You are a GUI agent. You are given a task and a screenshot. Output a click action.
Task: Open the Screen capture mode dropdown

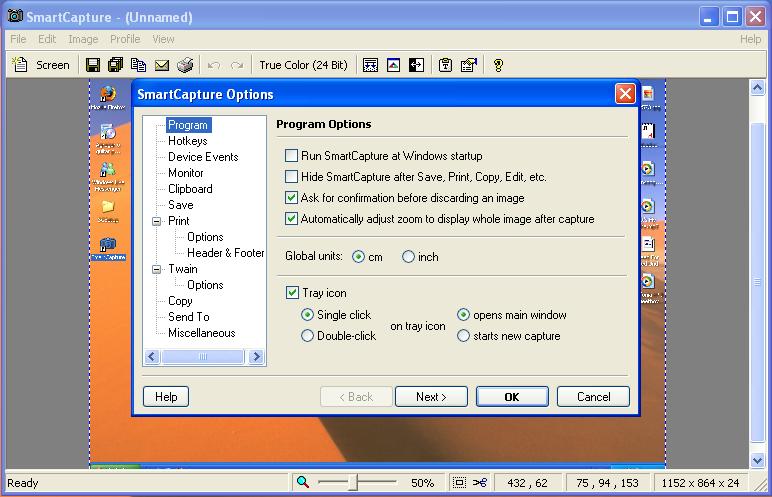tap(53, 65)
